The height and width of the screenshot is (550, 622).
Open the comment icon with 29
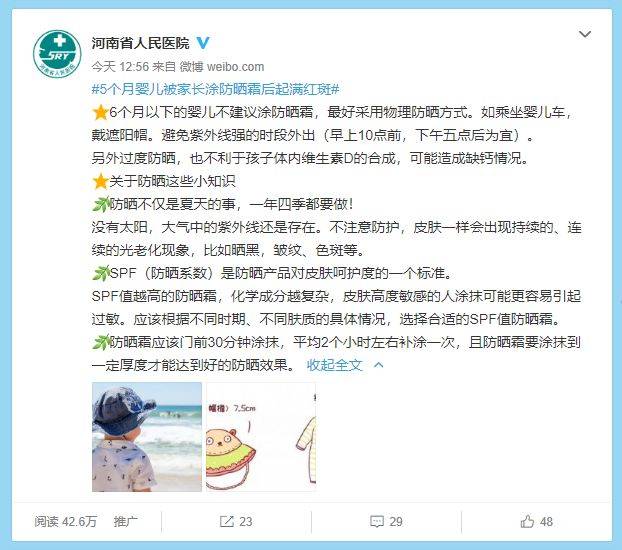376,521
